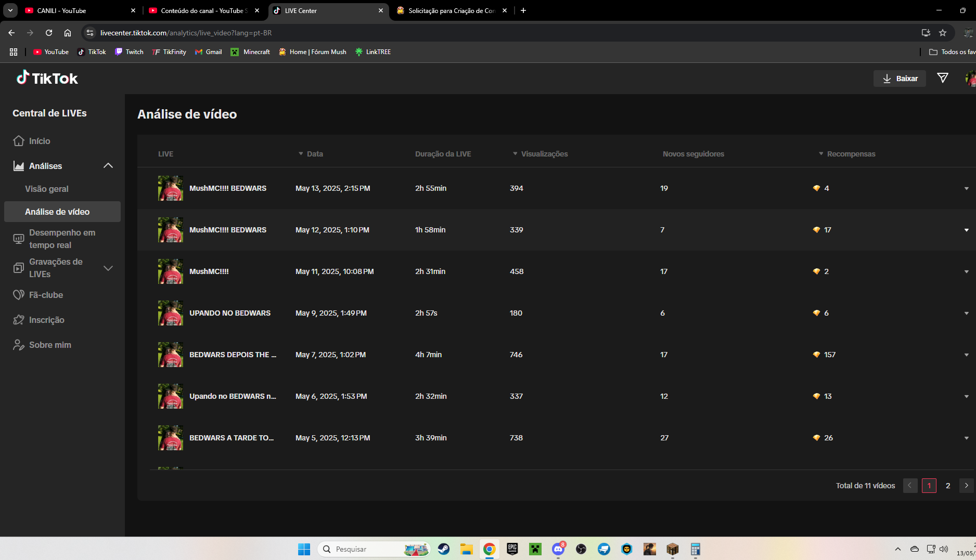Open the filter funnel icon
Screen dimensions: 976x560
coord(942,78)
